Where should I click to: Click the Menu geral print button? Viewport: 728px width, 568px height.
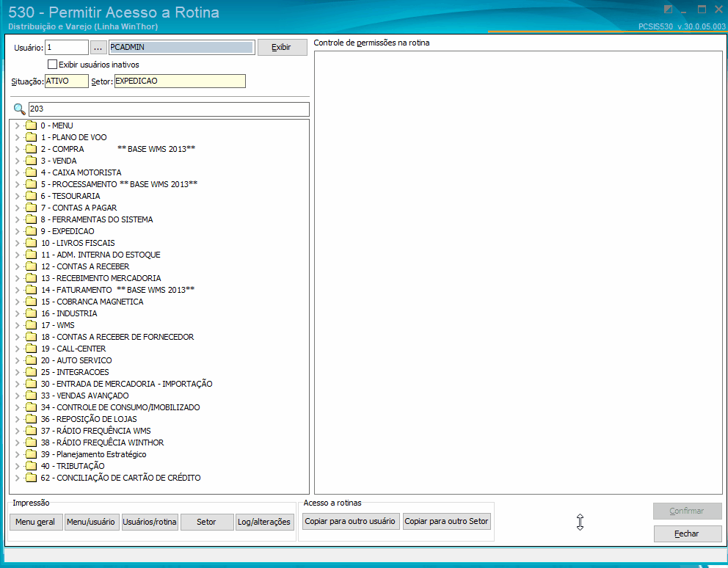pos(35,522)
